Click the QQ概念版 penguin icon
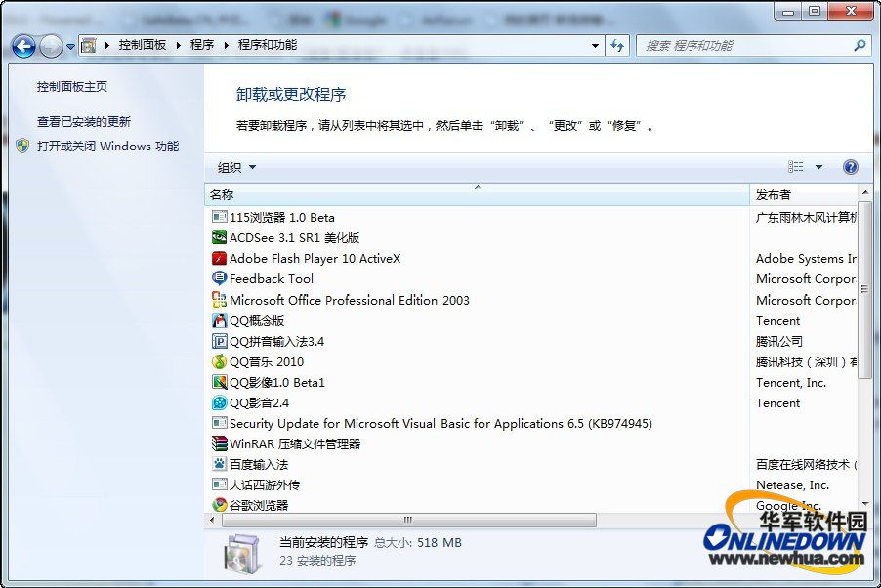 [x=219, y=320]
